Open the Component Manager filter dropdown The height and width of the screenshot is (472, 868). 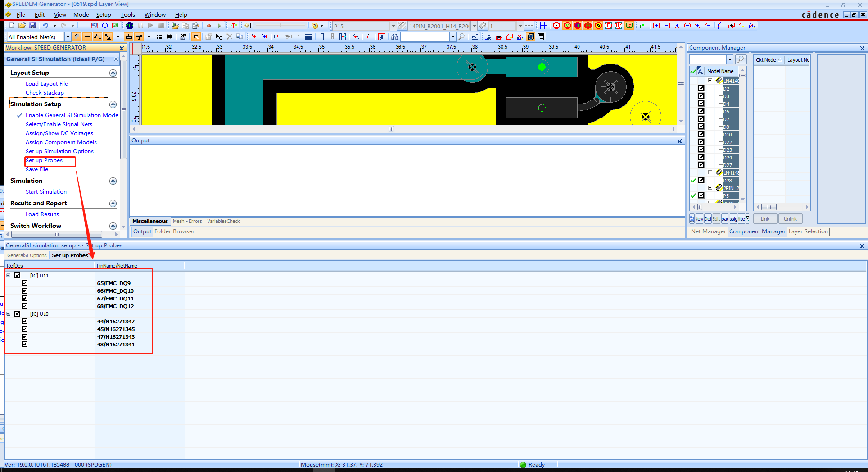(730, 59)
